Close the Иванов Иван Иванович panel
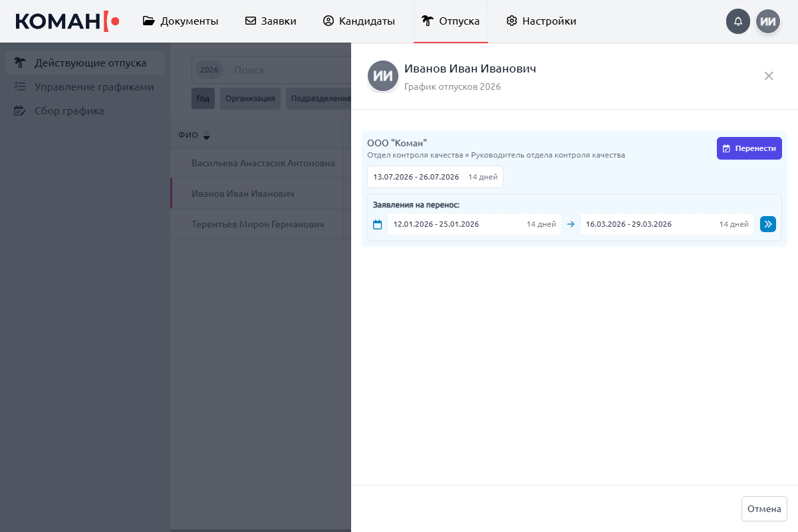Viewport: 798px width, 532px height. (769, 76)
